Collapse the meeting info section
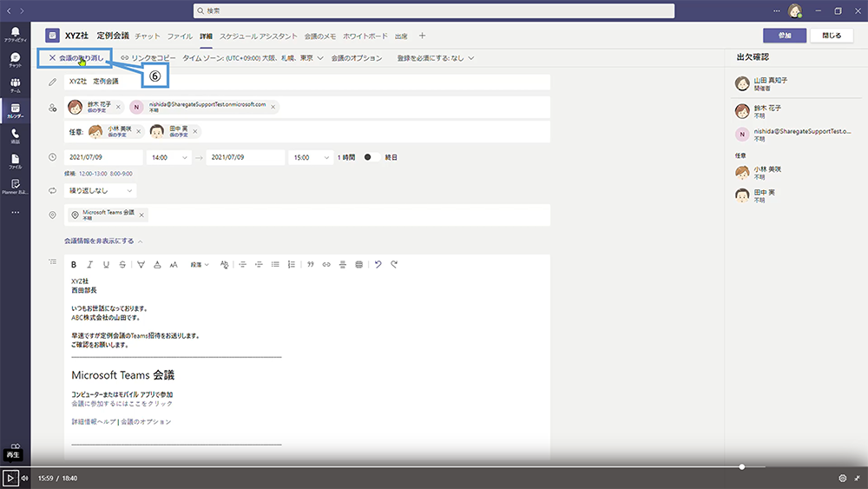Image resolution: width=868 pixels, height=489 pixels. click(103, 241)
